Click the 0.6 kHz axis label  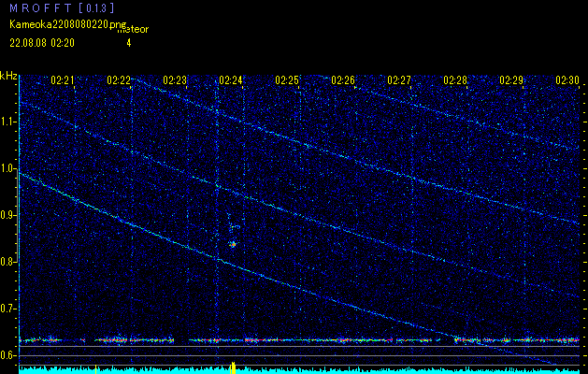pyautogui.click(x=7, y=355)
